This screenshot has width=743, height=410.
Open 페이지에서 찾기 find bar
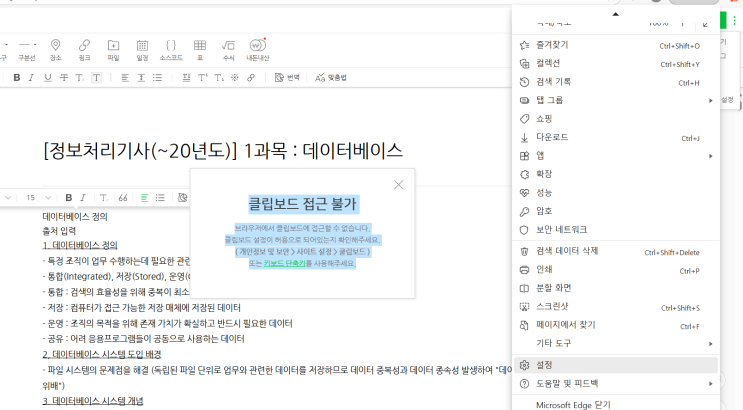pos(616,326)
